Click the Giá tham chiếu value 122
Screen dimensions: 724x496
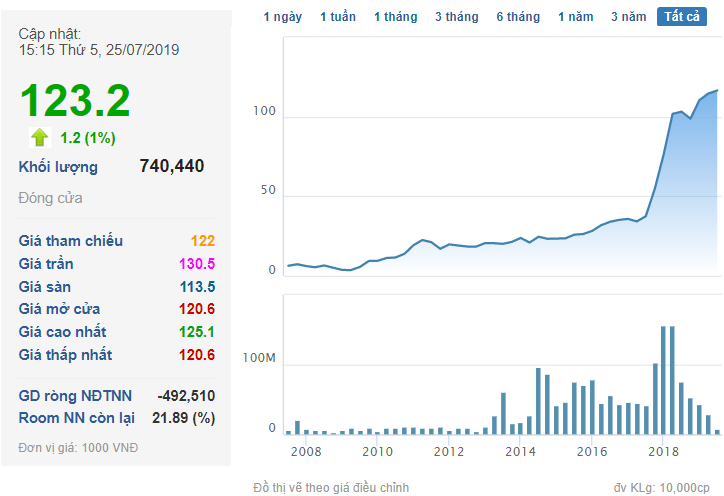tap(202, 241)
